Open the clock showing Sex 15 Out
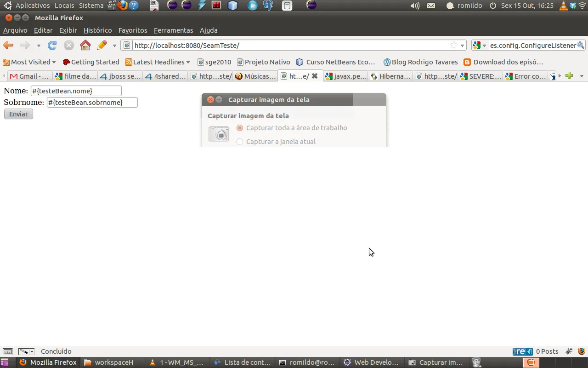 click(x=527, y=6)
